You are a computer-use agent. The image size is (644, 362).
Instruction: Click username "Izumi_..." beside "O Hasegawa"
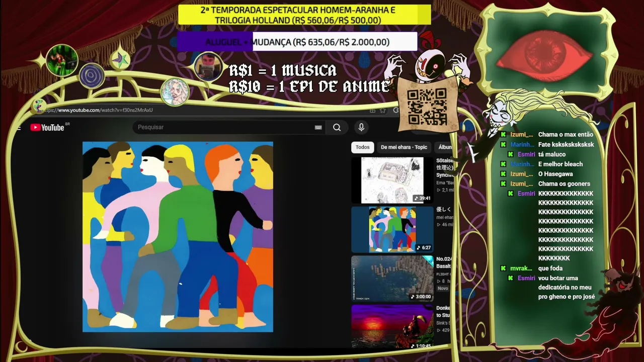522,174
